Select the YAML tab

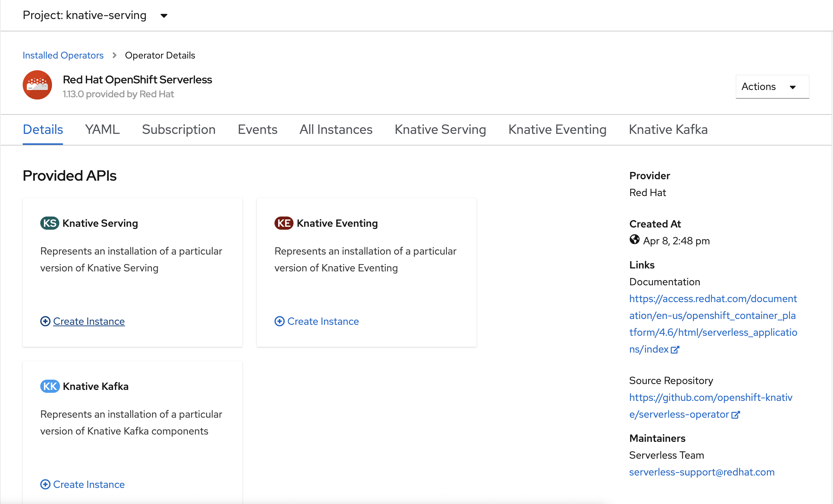point(102,129)
